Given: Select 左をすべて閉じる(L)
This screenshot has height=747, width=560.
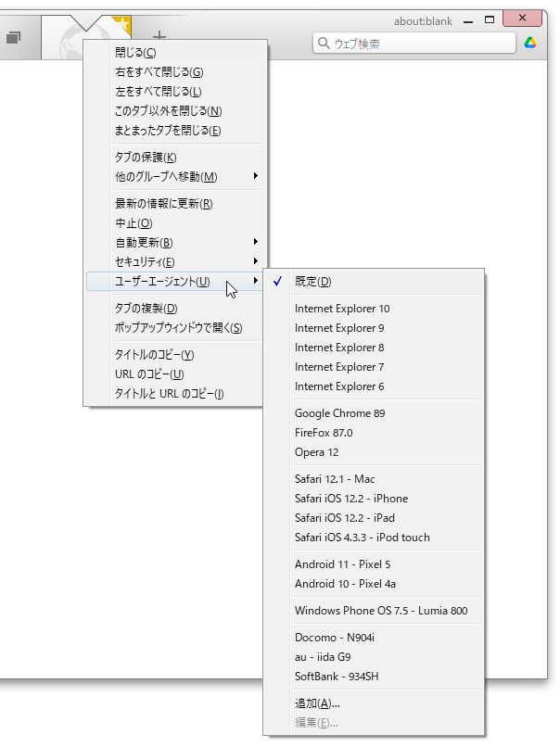Looking at the screenshot, I should [174, 92].
